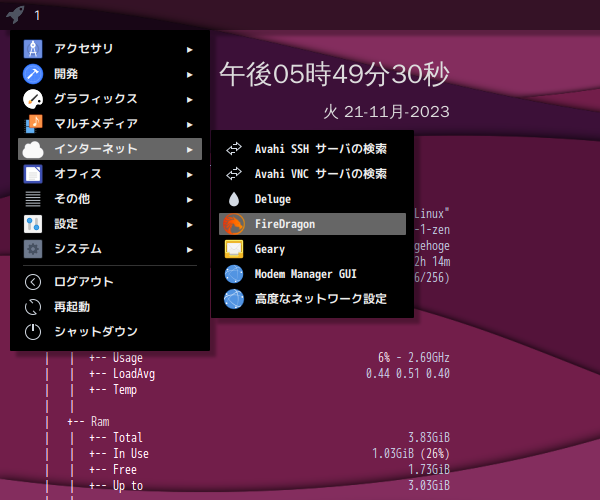Expand the その他 submenu arrow

(x=189, y=199)
